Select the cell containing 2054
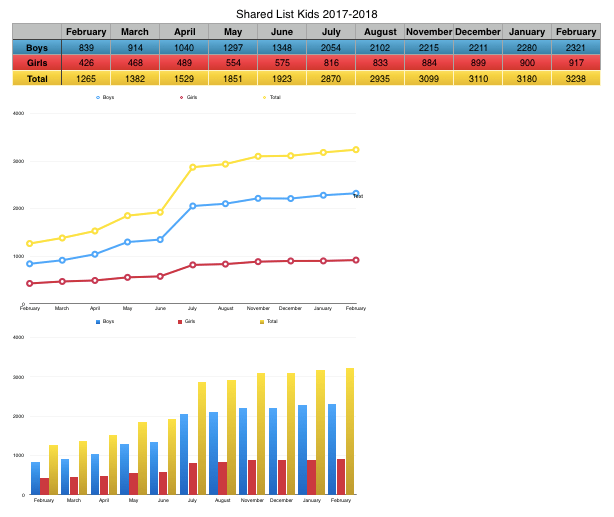This screenshot has height=517, width=614. (330, 47)
